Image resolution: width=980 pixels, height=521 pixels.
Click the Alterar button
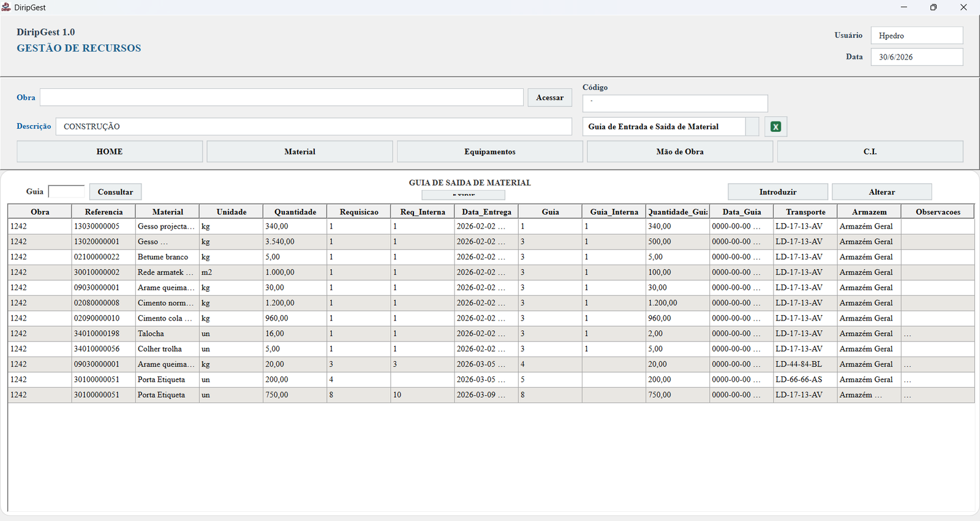[x=882, y=192]
